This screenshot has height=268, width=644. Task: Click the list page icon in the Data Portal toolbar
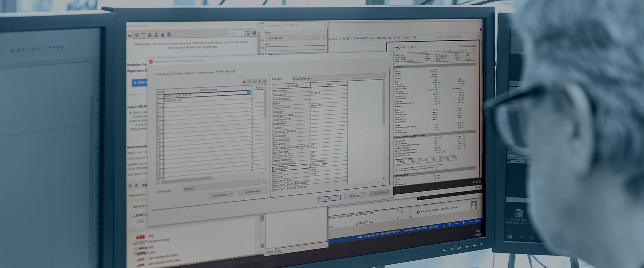click(143, 35)
